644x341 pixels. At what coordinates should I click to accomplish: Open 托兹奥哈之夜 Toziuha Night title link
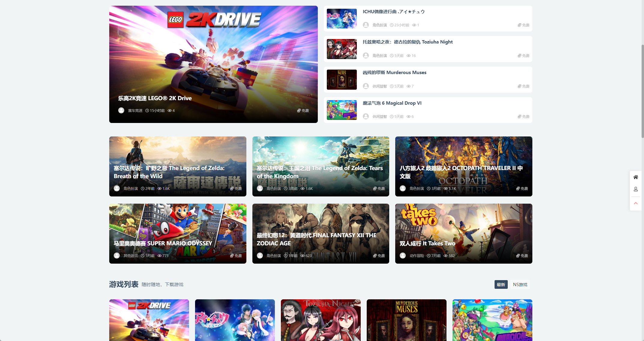tap(408, 42)
